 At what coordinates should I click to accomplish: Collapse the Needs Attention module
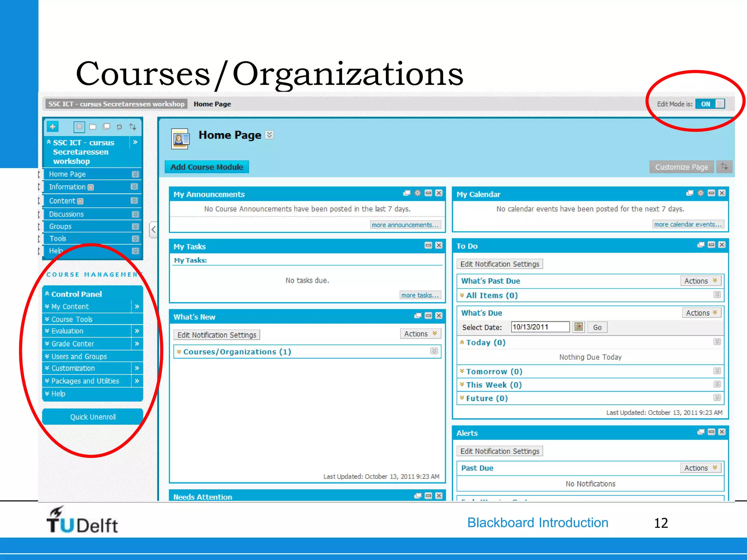(428, 495)
